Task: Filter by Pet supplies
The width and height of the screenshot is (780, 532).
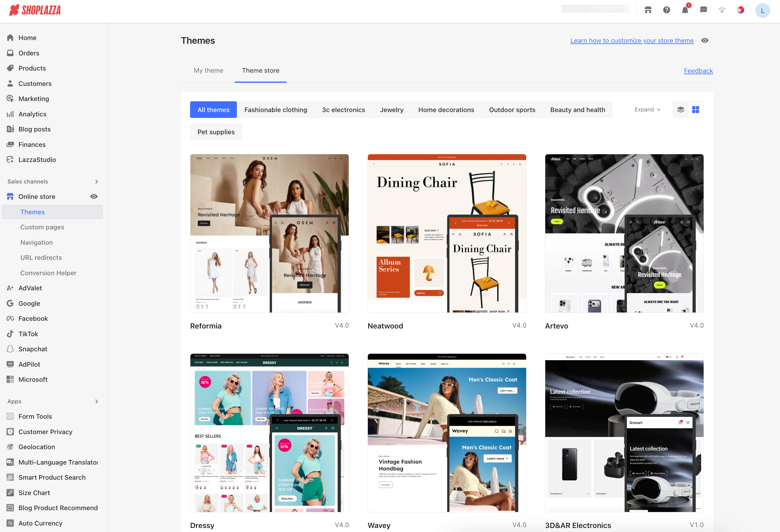Action: pyautogui.click(x=216, y=132)
